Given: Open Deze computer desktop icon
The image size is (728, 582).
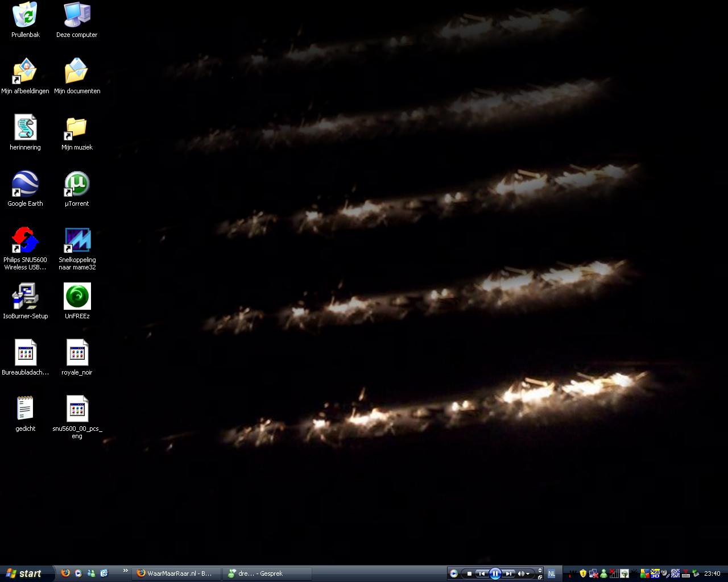Looking at the screenshot, I should click(77, 20).
